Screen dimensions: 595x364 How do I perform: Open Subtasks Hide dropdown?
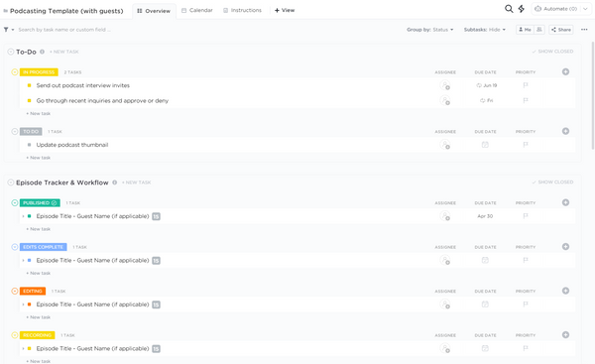tap(485, 30)
